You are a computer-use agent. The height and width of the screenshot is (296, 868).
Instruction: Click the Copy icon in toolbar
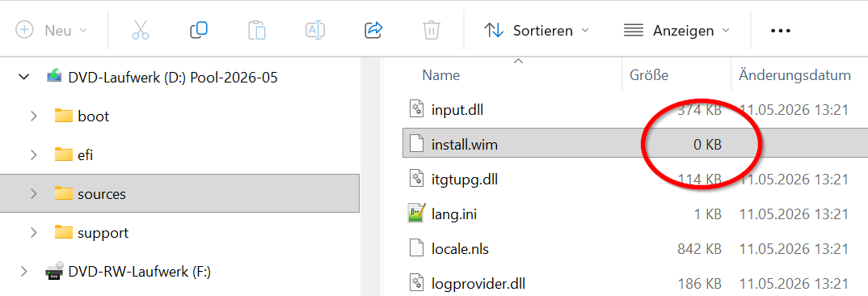(x=198, y=30)
